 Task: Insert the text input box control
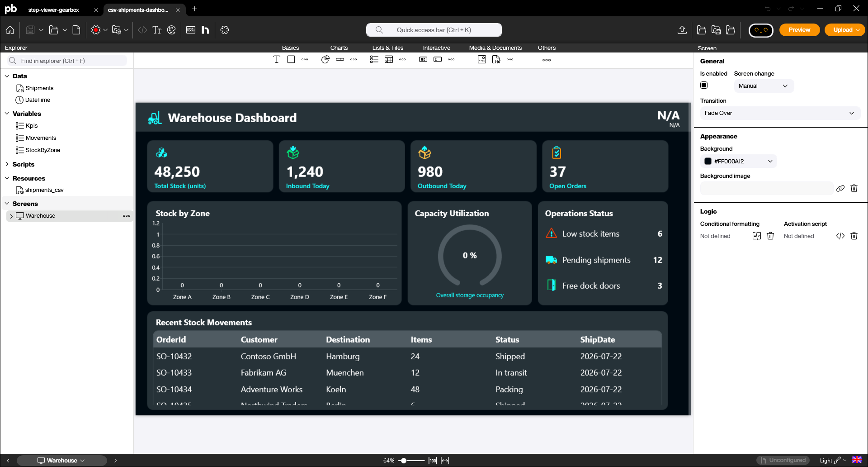tap(438, 59)
